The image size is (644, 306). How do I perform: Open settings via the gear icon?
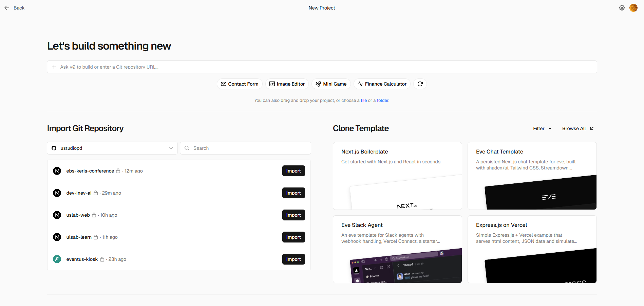(x=622, y=8)
